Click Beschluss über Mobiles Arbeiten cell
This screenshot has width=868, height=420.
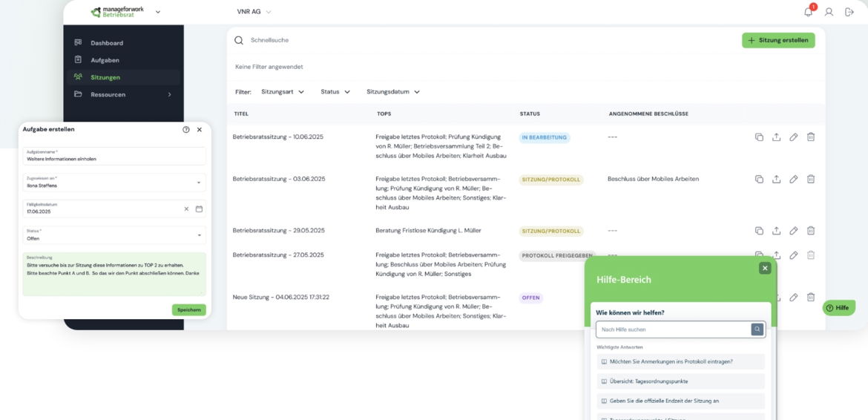[x=653, y=180]
